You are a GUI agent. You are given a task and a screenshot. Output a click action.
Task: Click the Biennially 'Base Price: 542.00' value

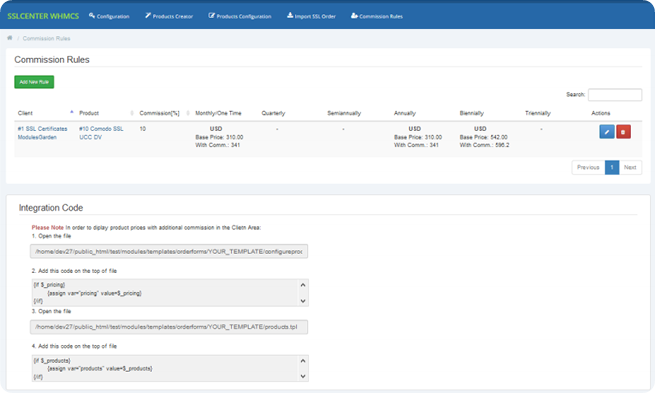(484, 137)
